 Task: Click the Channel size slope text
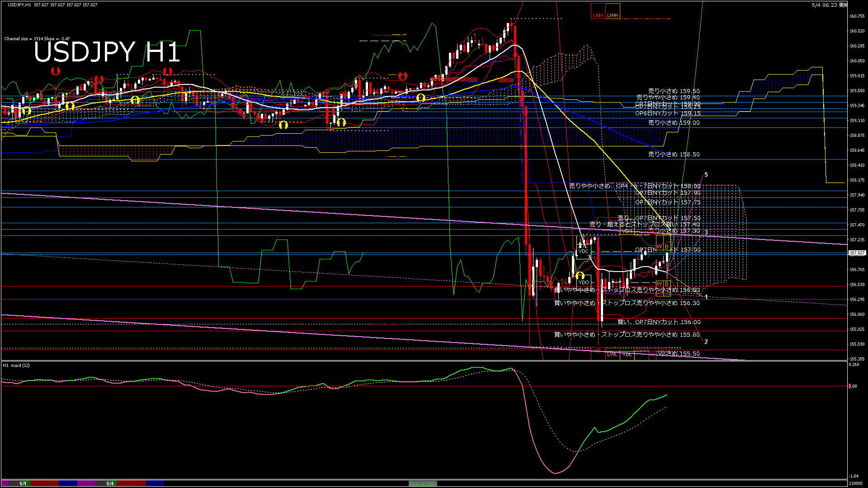[37, 39]
